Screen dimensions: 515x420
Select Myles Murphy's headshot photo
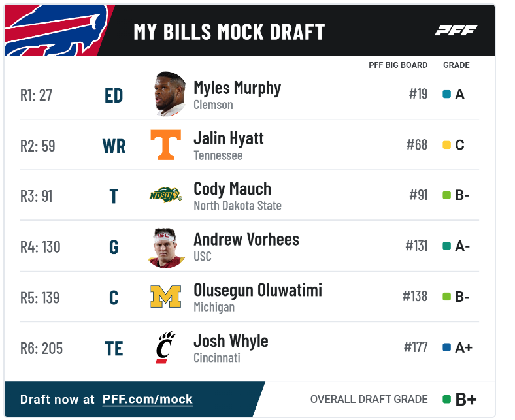[170, 94]
